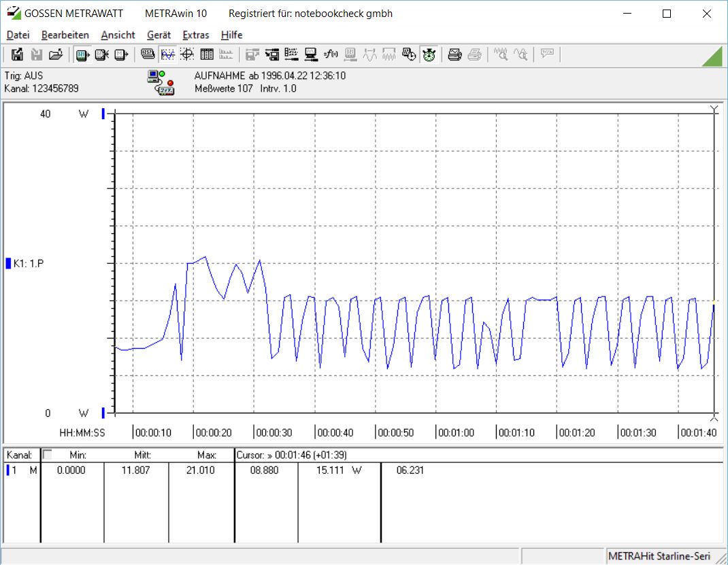
Task: Click the stopwatch timer icon
Action: point(429,55)
